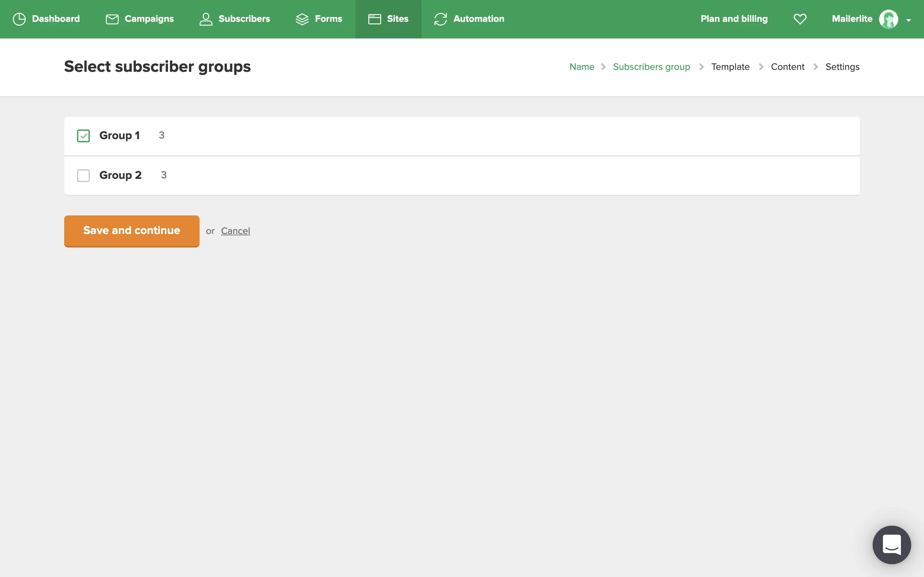Click the Forms layers icon
The height and width of the screenshot is (577, 924).
pos(302,19)
